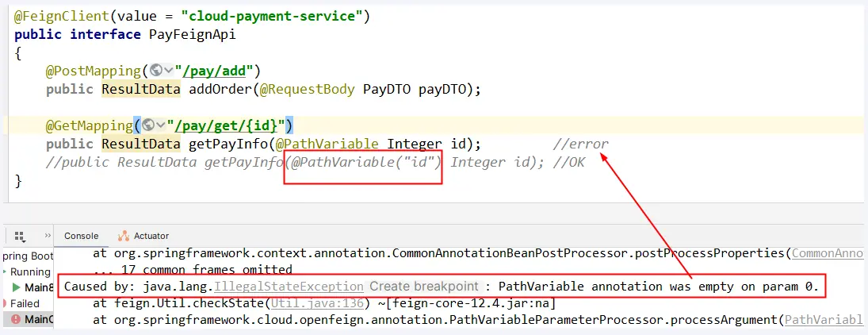Click the Actuator tab icon

click(124, 236)
